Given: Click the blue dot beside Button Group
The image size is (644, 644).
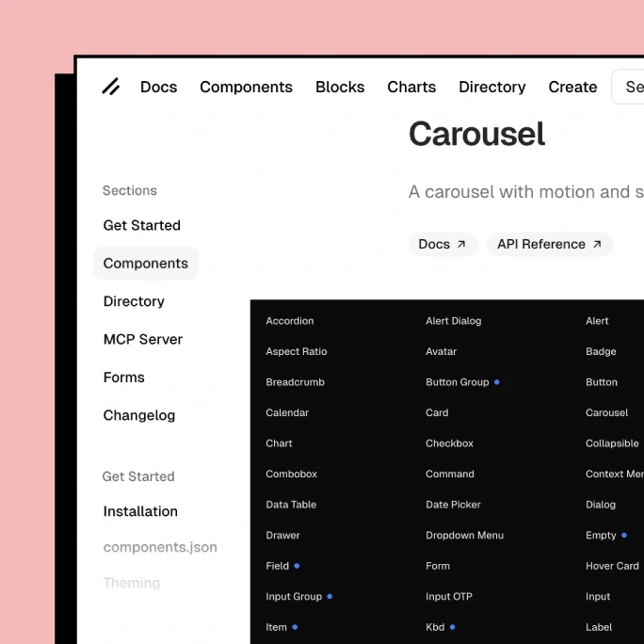Looking at the screenshot, I should pos(497,382).
